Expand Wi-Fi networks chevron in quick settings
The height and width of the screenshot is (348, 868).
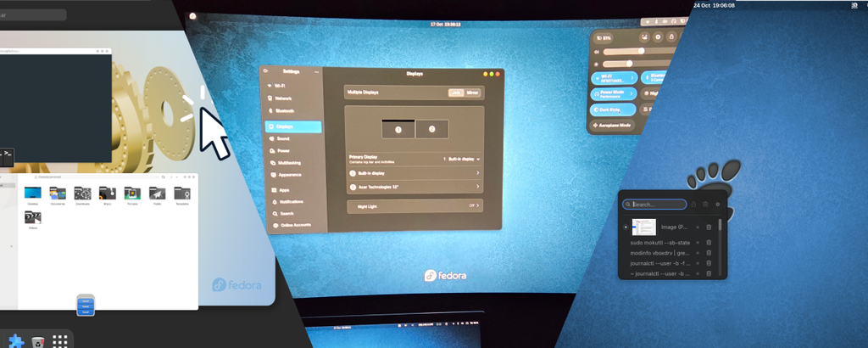632,78
